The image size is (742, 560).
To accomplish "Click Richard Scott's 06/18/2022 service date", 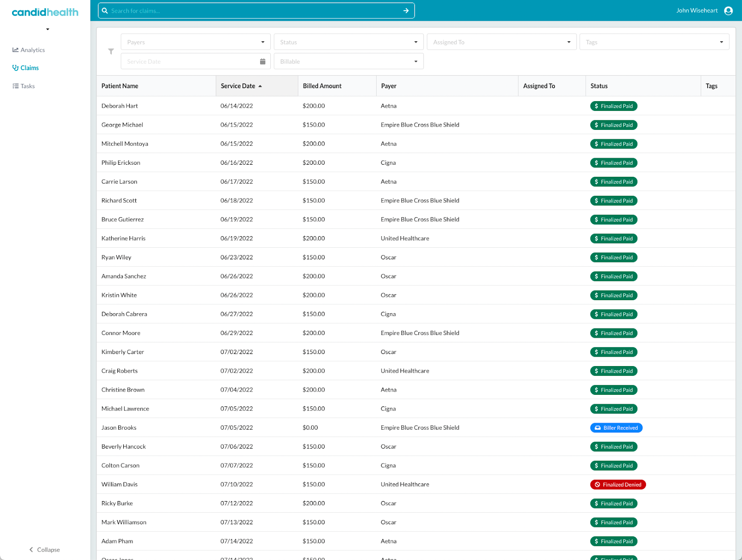I will 237,200.
